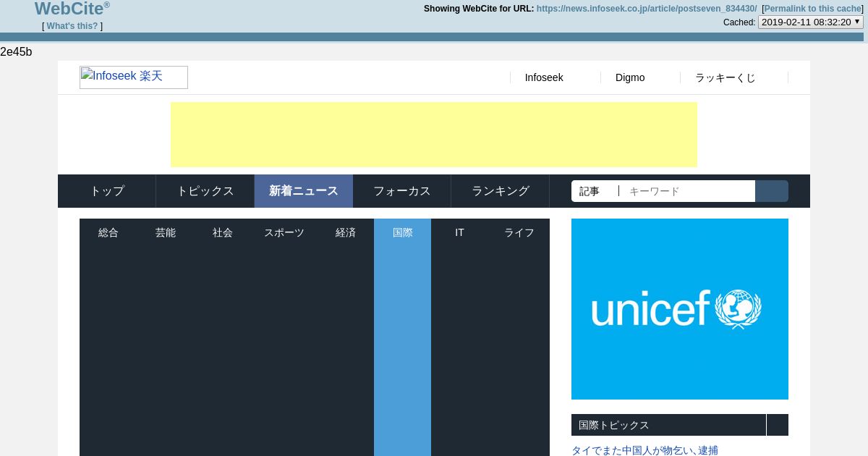
Task: Click the "What's this?" link
Action: pyautogui.click(x=72, y=26)
